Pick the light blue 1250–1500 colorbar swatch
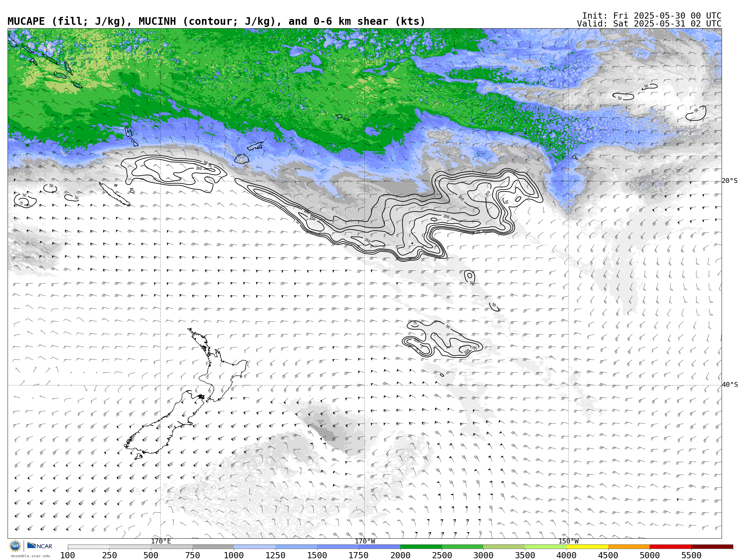 296,547
